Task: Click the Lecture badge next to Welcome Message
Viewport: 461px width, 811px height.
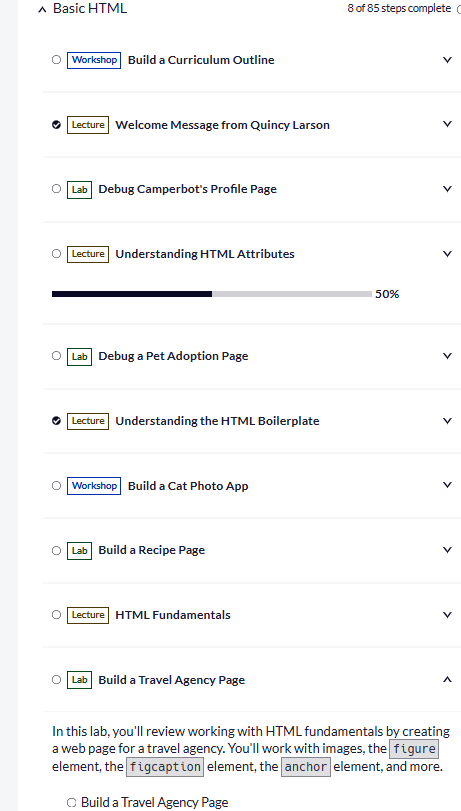Action: [x=87, y=125]
